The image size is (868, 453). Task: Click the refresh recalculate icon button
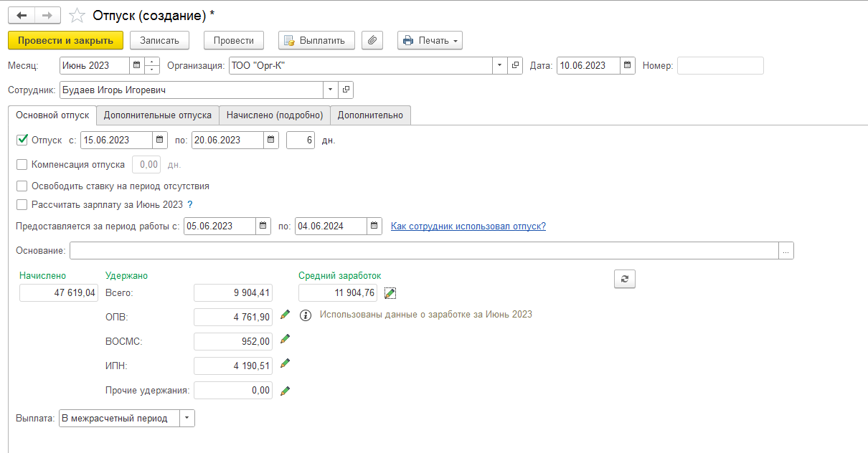624,280
